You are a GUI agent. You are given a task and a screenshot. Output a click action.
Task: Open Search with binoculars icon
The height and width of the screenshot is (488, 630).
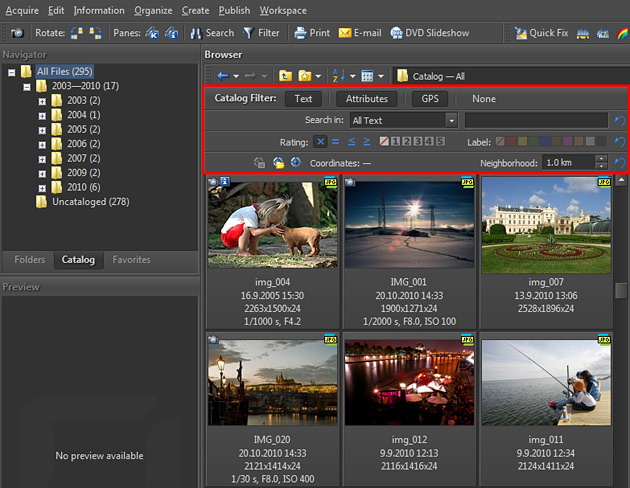212,33
